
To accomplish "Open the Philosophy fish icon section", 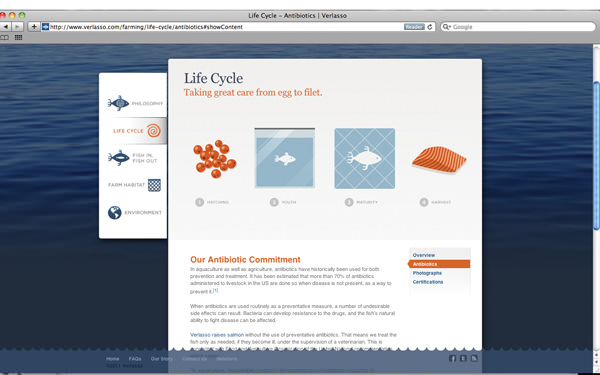I will point(119,103).
